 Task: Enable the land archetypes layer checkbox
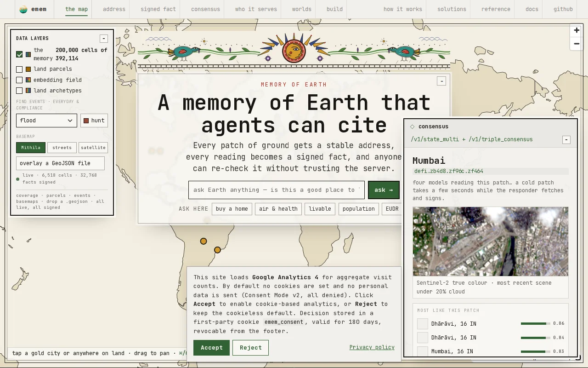tap(19, 91)
